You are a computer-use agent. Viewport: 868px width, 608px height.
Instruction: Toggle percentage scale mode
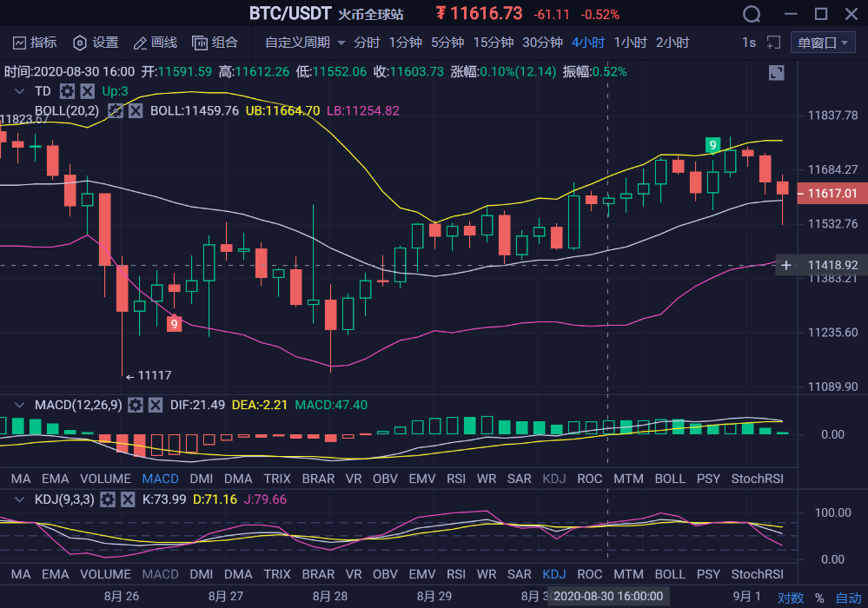[819, 598]
